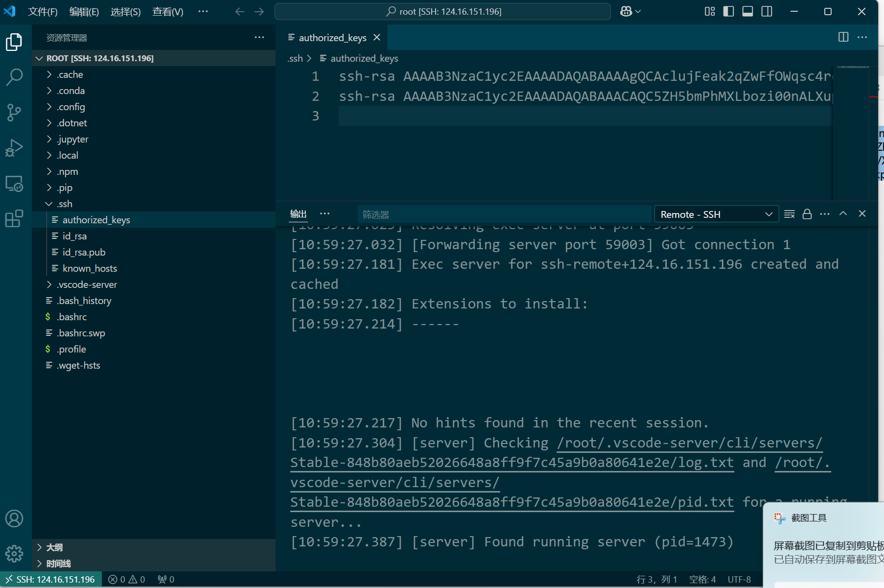Viewport: 884px width, 588px height.
Task: Go forward with the right arrow
Action: [259, 11]
